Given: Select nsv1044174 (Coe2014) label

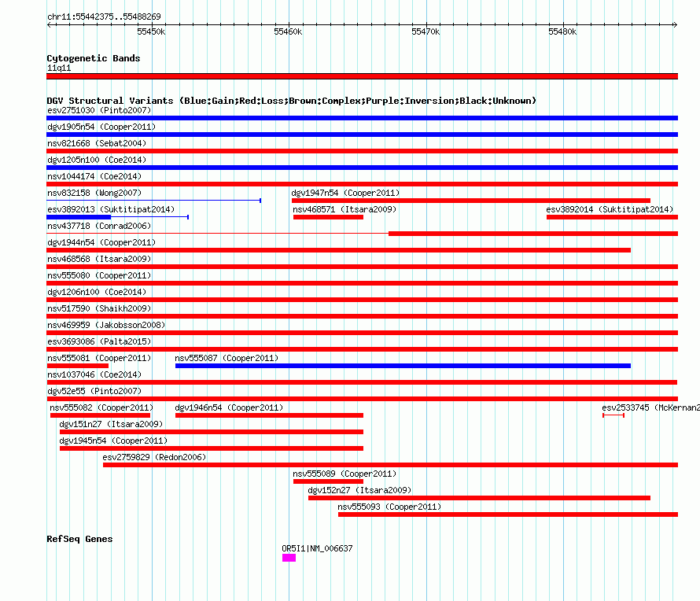Looking at the screenshot, I should click(94, 176).
